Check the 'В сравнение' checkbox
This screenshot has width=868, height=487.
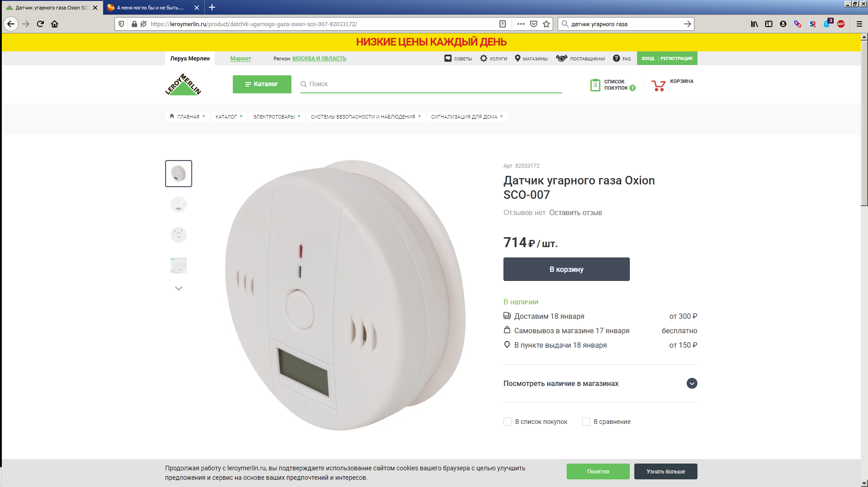point(586,422)
